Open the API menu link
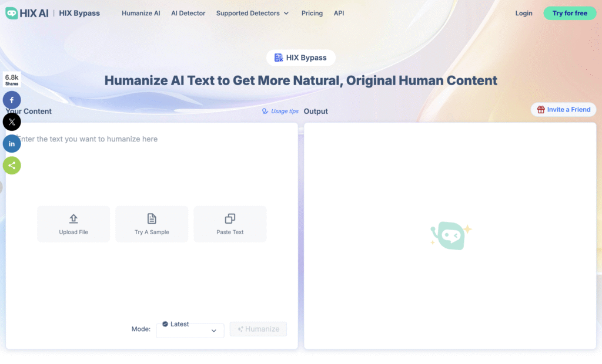 pos(339,13)
